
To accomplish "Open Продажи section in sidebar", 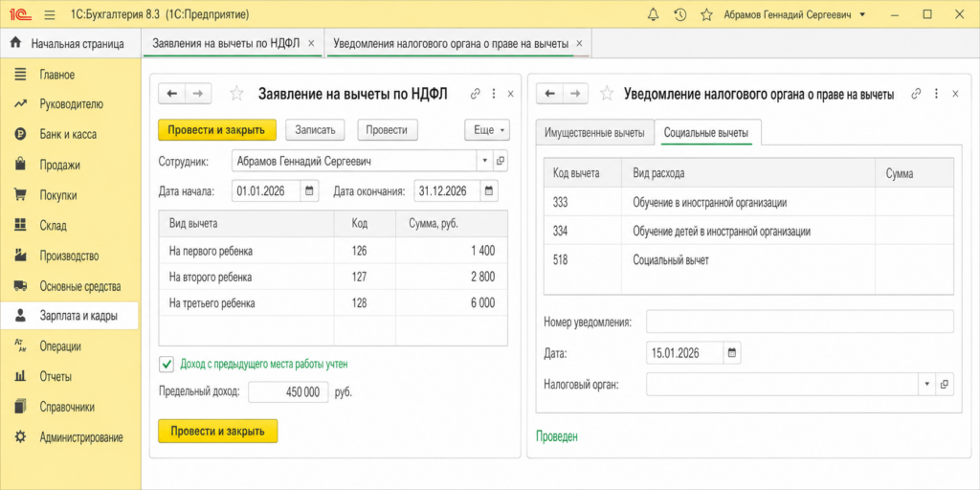I will [70, 165].
